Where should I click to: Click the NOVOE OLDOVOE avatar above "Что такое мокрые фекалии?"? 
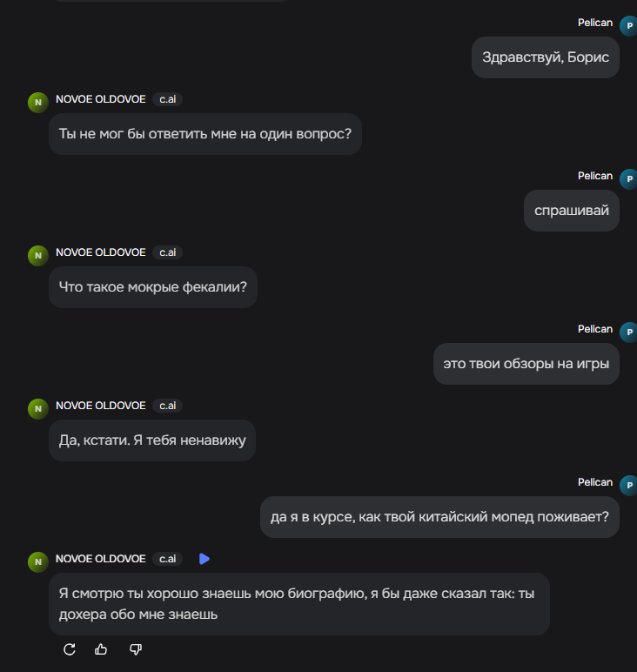pyautogui.click(x=38, y=256)
